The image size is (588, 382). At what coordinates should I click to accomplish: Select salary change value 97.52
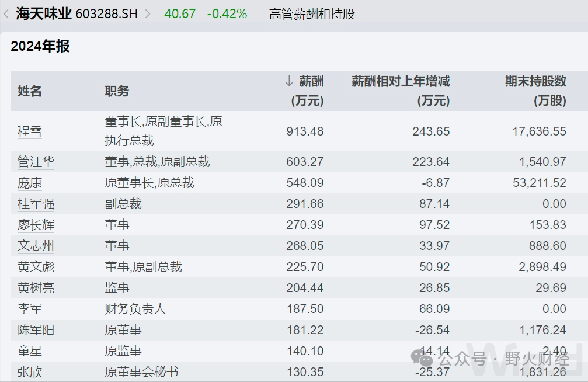(x=434, y=225)
